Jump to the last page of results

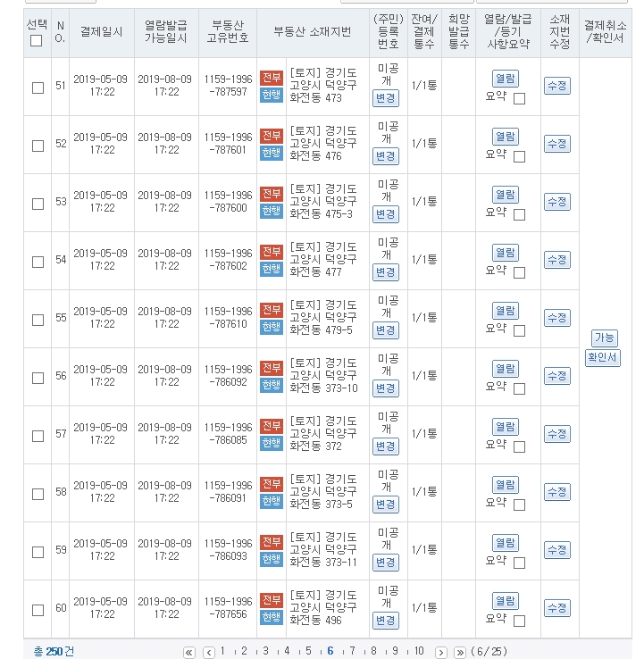(460, 652)
